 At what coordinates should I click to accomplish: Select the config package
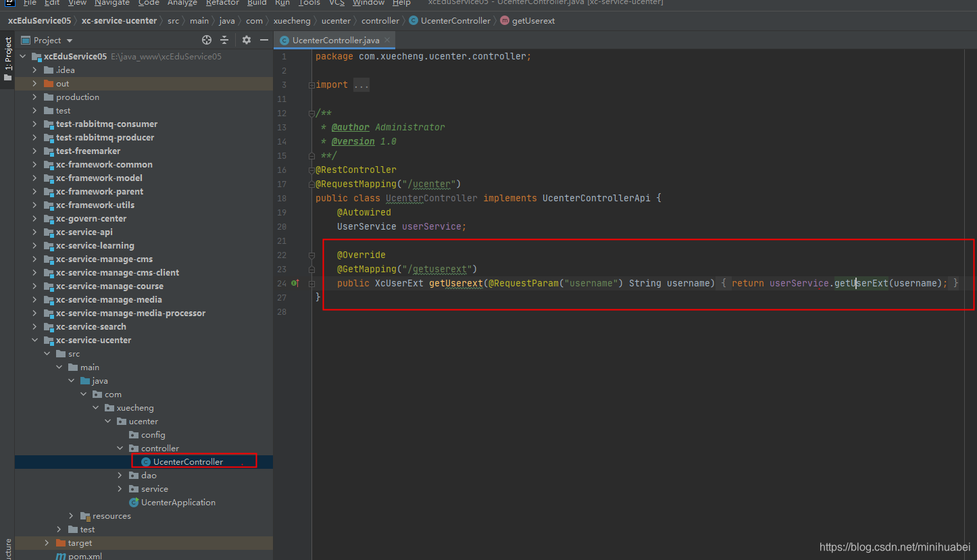pos(153,435)
